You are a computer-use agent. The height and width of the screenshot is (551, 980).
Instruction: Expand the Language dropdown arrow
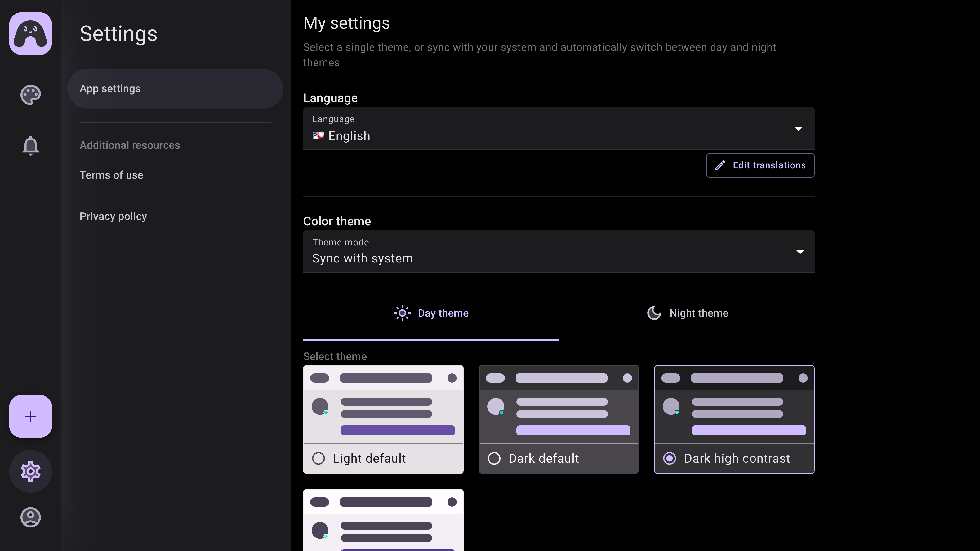pos(799,129)
